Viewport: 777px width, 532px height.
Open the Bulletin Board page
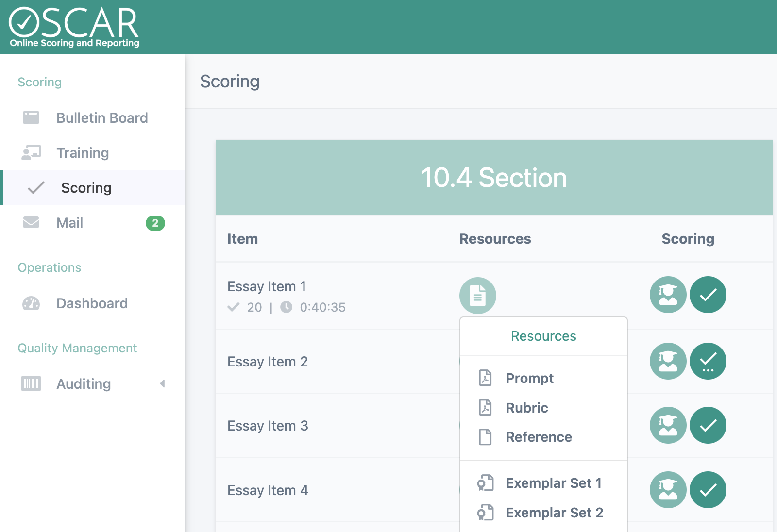click(101, 118)
